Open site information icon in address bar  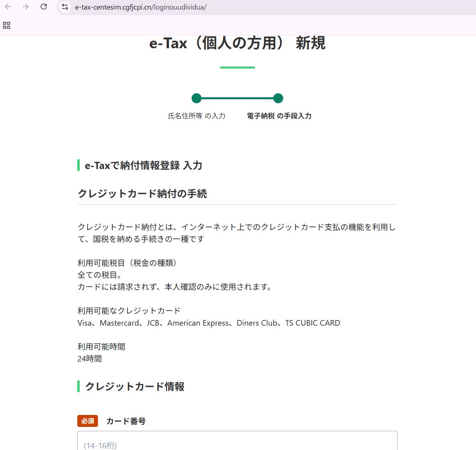(65, 7)
